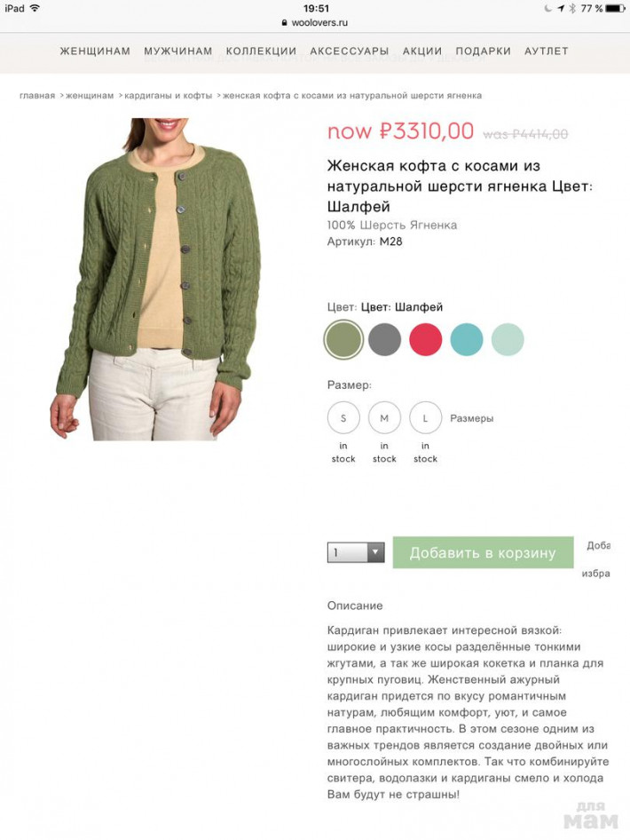Open the МУЖЧИНАМ menu
This screenshot has height=840, width=630.
click(178, 51)
